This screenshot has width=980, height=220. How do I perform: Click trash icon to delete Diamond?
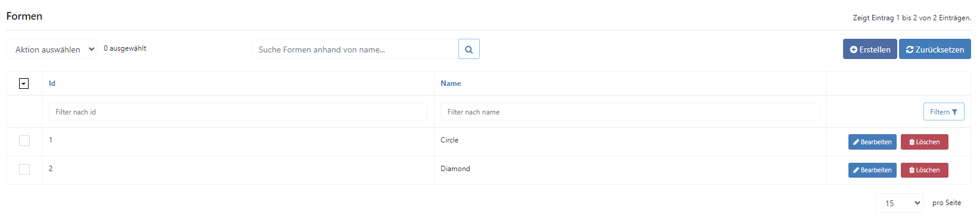(x=912, y=170)
